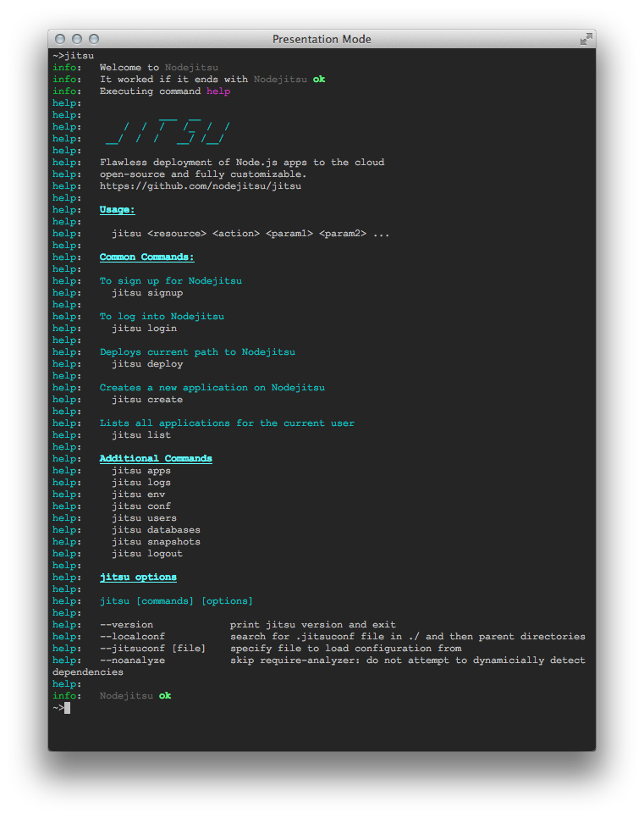Screen dimensions: 644x818
Task: Click the --version option text
Action: tap(126, 625)
